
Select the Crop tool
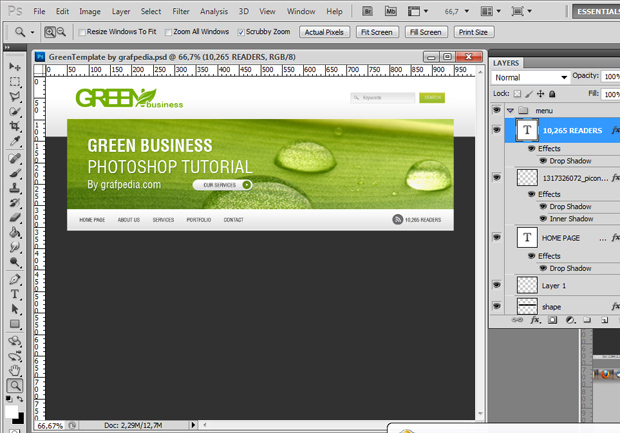15,126
